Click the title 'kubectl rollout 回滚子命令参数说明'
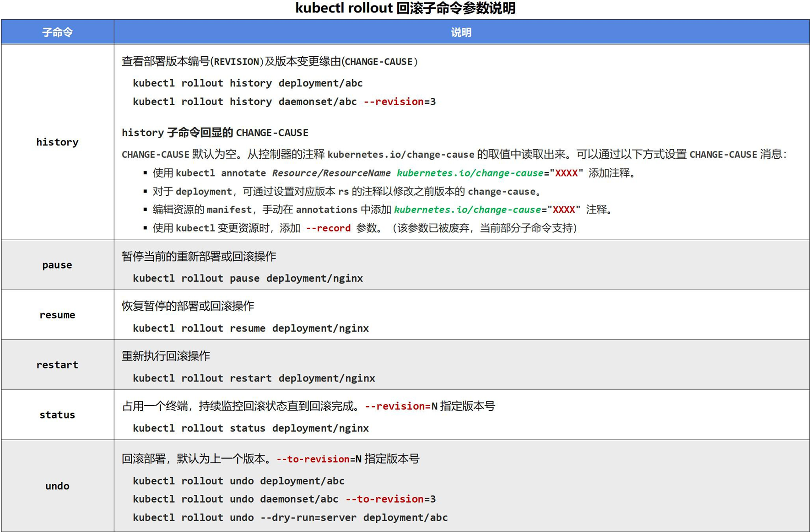 tap(405, 8)
